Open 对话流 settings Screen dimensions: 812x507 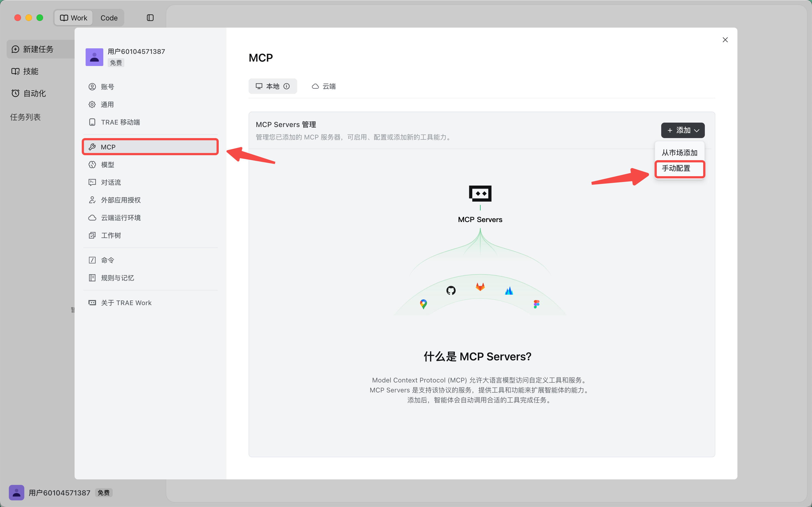point(150,183)
